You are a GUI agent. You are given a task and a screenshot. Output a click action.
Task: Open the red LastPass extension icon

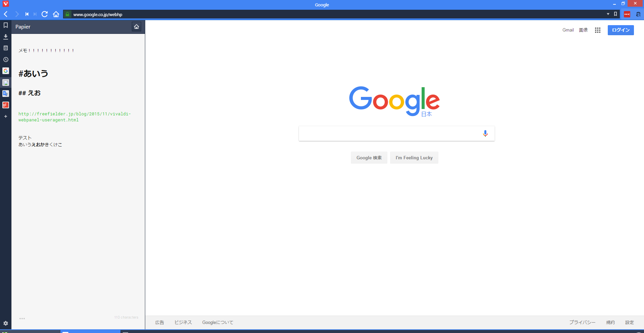627,14
